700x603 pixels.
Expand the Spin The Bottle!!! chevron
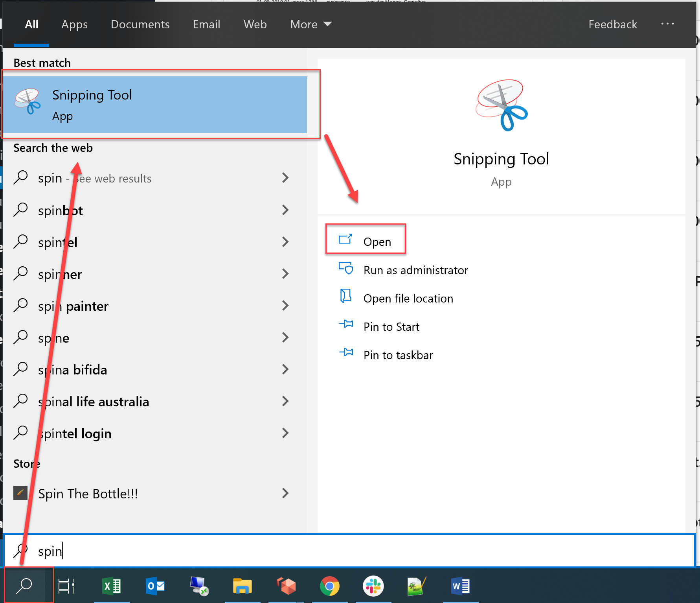pos(286,493)
